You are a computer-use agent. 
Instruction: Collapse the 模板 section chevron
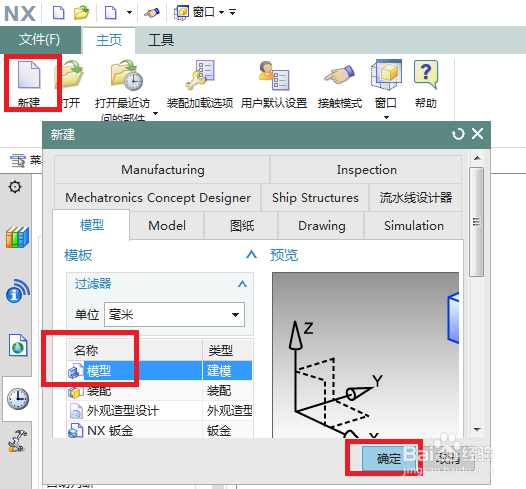click(251, 254)
